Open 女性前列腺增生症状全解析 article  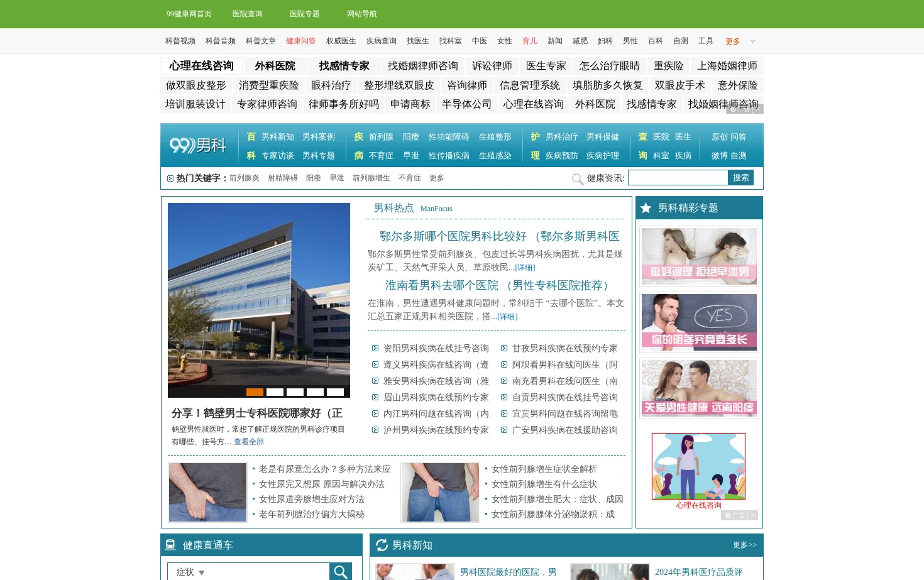pos(544,469)
